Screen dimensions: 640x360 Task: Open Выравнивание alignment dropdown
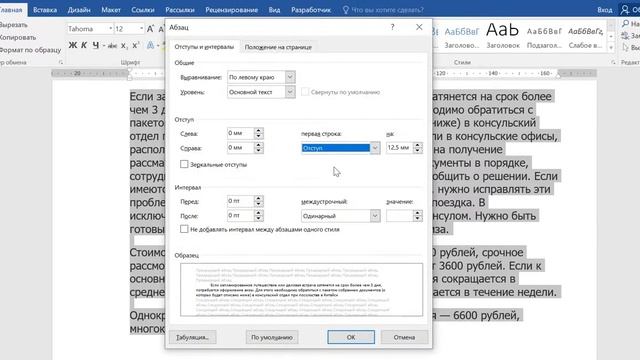coord(290,77)
